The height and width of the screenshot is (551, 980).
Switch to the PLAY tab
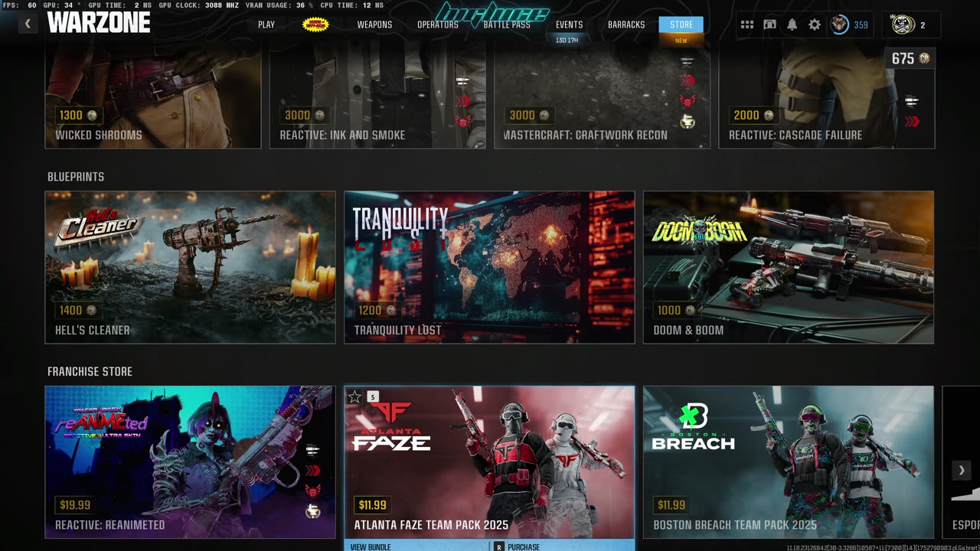click(x=266, y=24)
